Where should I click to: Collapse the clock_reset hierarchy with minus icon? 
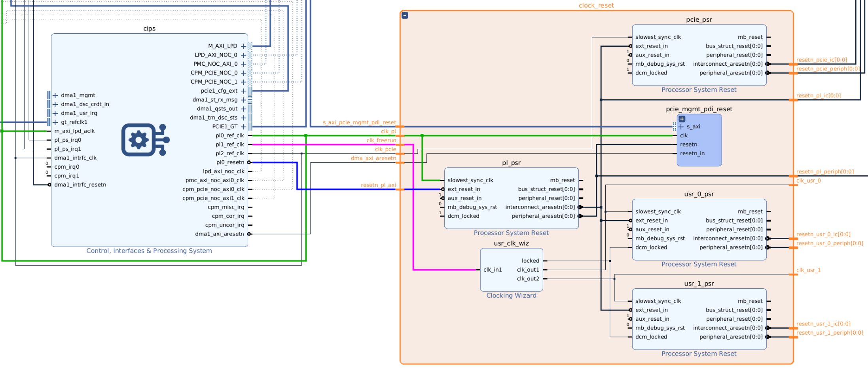click(x=405, y=15)
